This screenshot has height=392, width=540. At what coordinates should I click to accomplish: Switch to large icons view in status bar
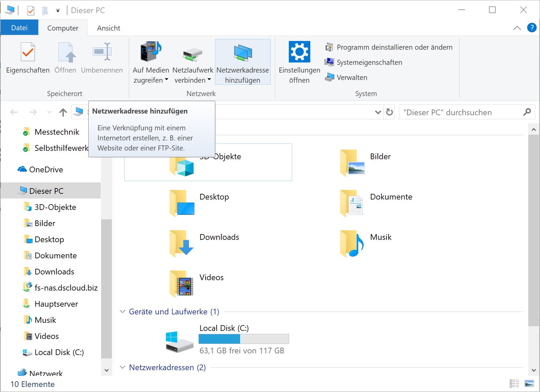(529, 383)
